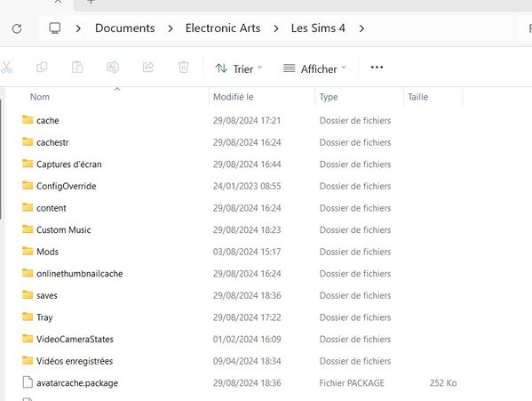532x401 pixels.
Task: Sort by the Taille column header
Action: pos(417,97)
